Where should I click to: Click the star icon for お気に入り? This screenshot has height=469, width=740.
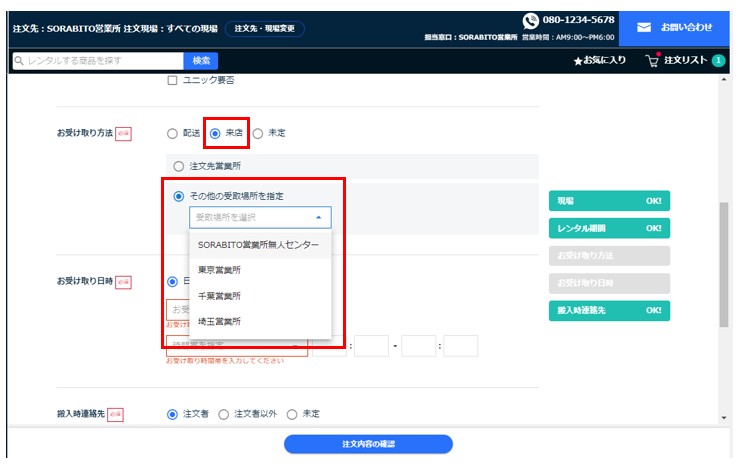578,61
